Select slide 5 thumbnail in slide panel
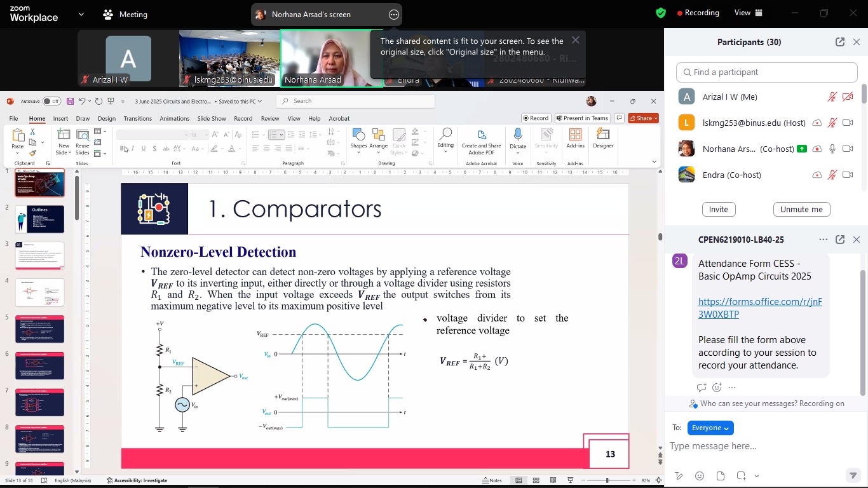868x488 pixels. [x=40, y=329]
